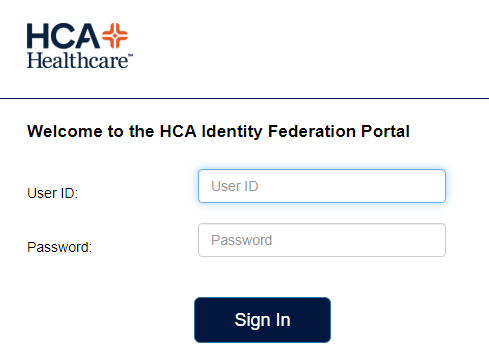Click the word "Welcome" in the heading
The image size is (489, 360).
(65, 131)
